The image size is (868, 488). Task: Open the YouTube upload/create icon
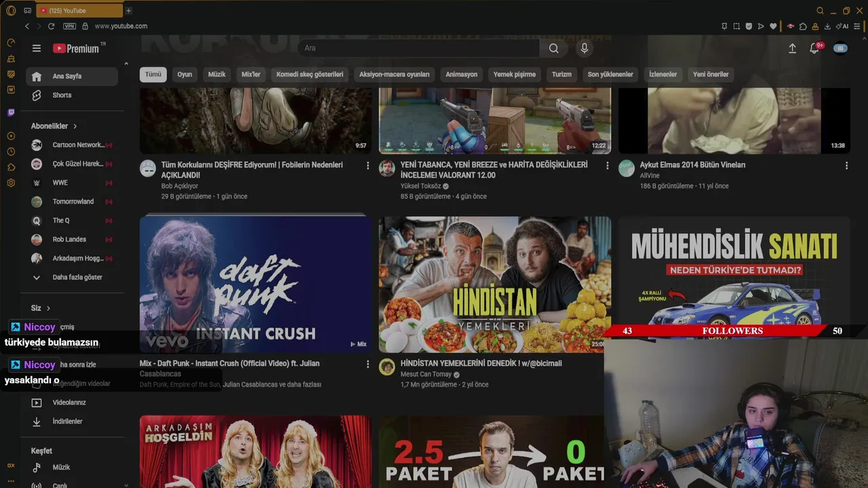(x=792, y=48)
